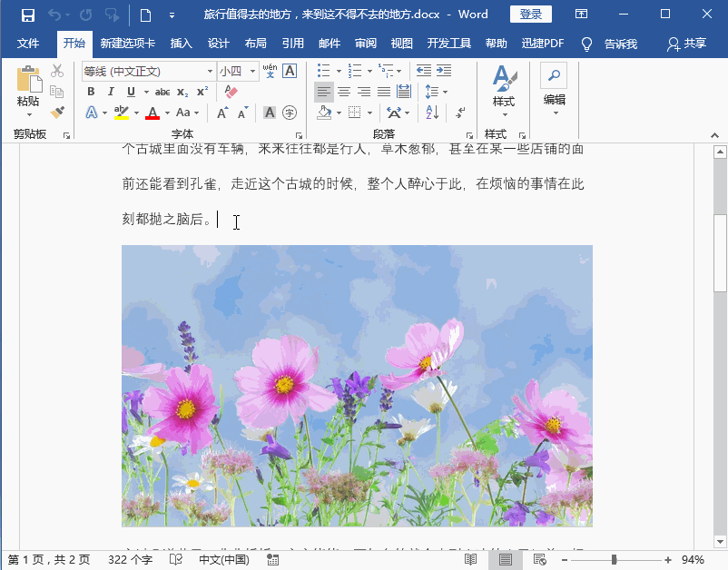Adjust the zoom slider handle
The image size is (728, 570).
coord(614,560)
